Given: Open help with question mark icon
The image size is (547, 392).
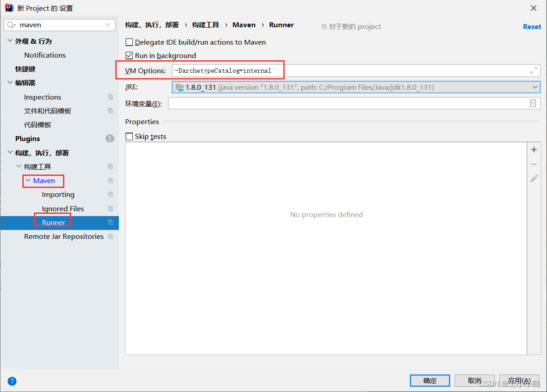Looking at the screenshot, I should coord(12,381).
